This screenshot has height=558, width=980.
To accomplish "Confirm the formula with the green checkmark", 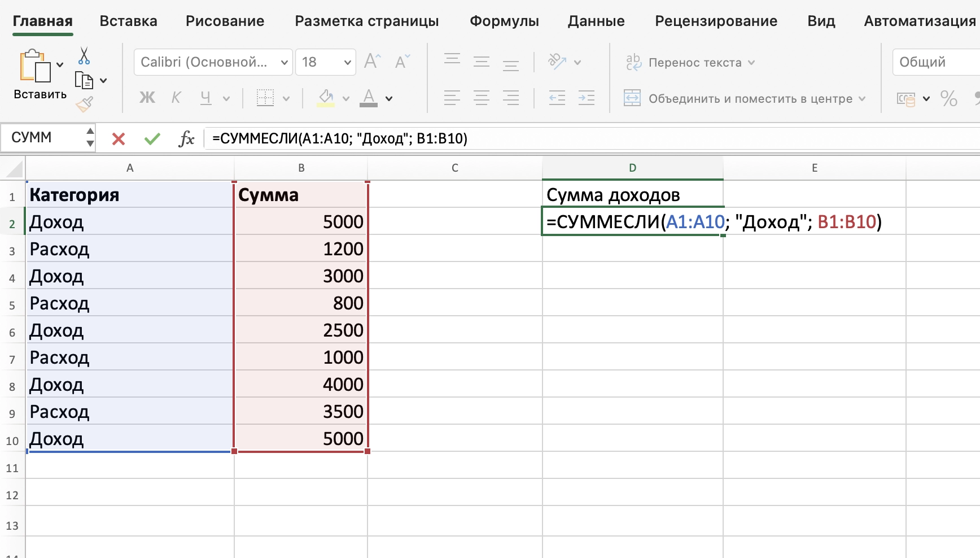I will 151,138.
